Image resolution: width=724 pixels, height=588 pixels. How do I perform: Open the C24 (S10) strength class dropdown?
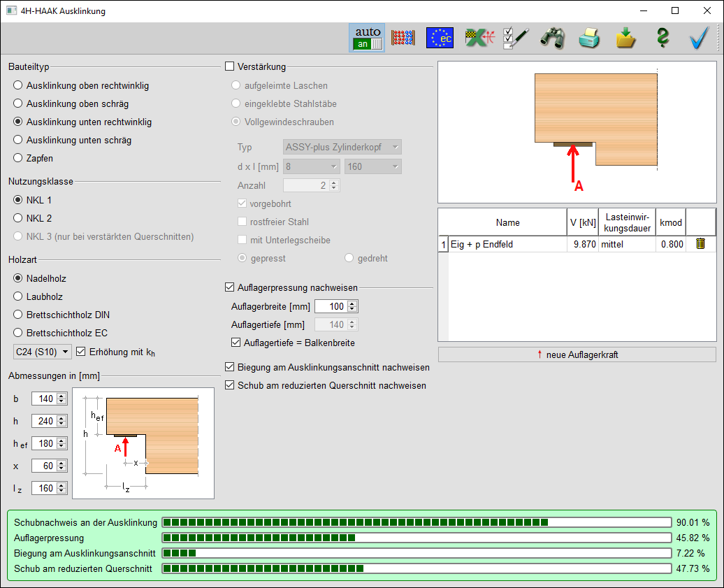[42, 351]
